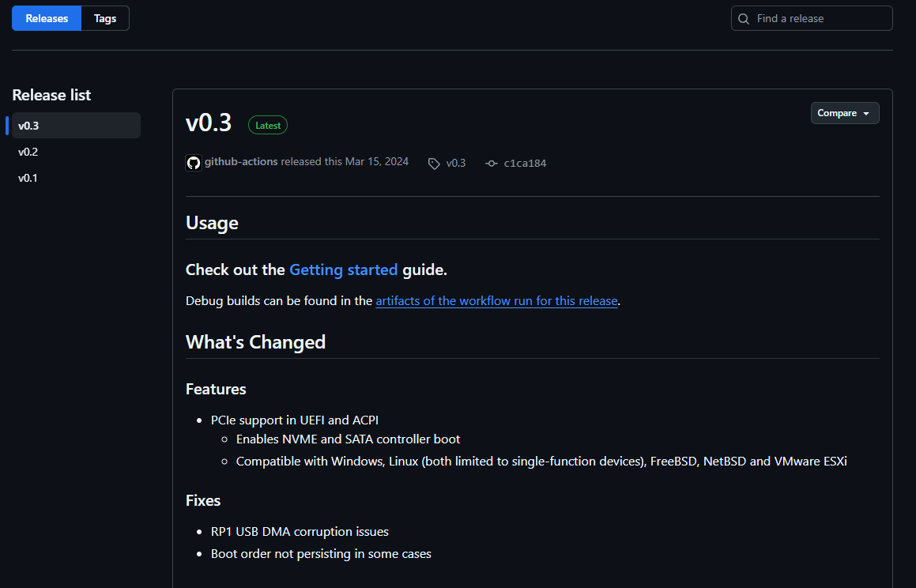
Task: Click the Features heading
Action: [x=216, y=389]
